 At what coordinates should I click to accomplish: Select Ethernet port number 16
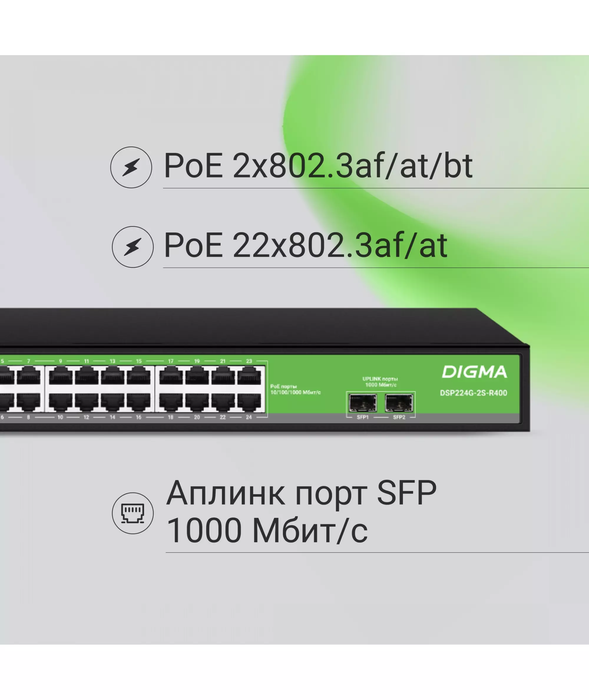click(139, 402)
